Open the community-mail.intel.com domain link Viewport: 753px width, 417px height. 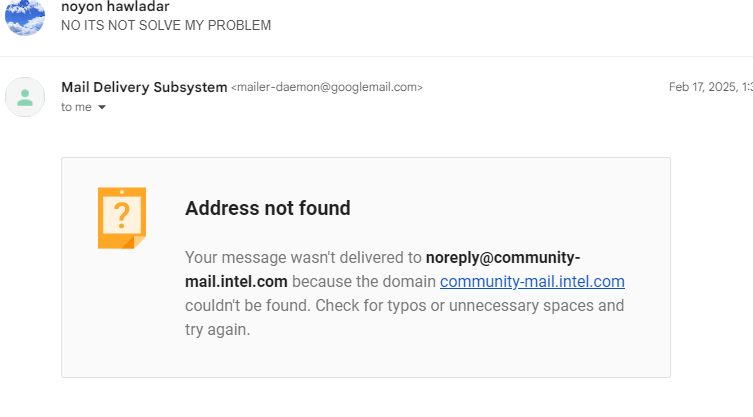[x=532, y=282]
